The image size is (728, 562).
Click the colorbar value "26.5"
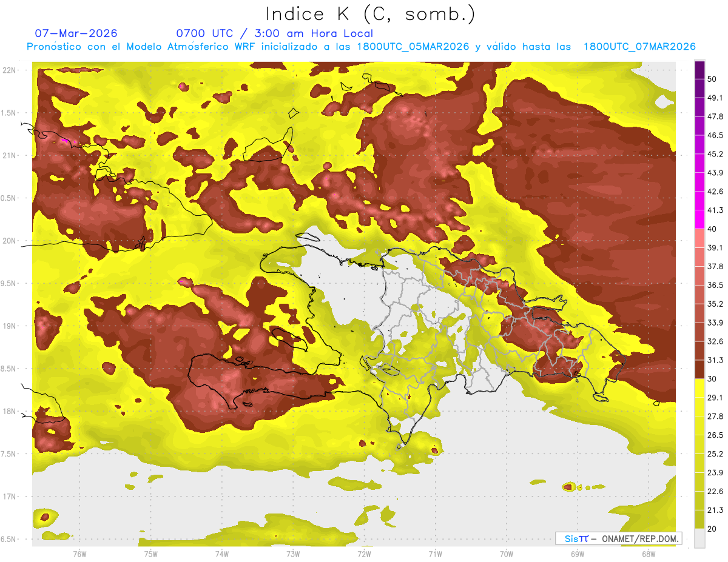pos(715,435)
